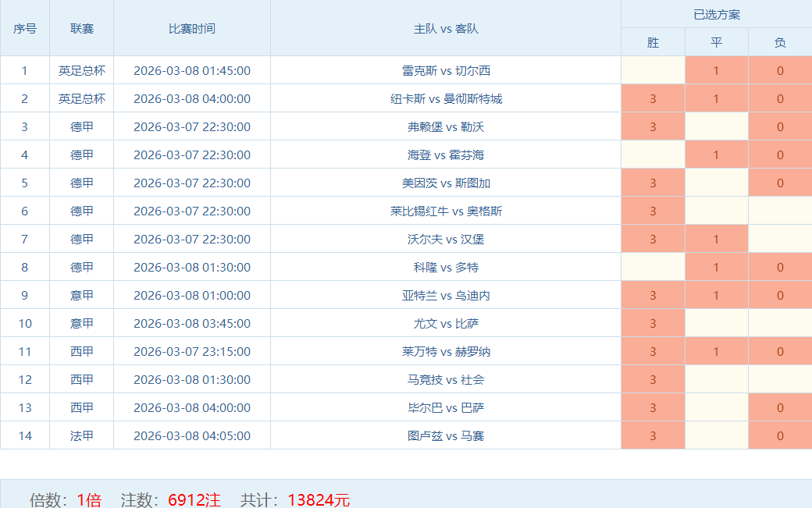Toggle loss pick 0 for 弗赖堡 vs 勒沃
This screenshot has height=508, width=812.
(779, 126)
